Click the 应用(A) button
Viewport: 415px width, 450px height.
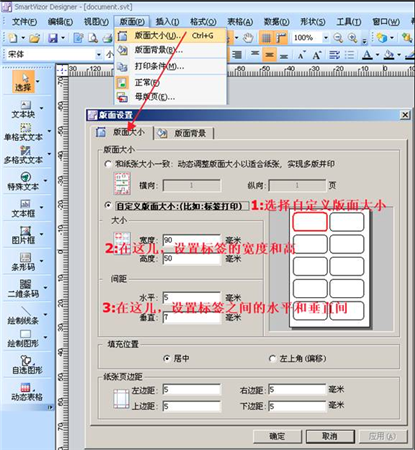[383, 436]
